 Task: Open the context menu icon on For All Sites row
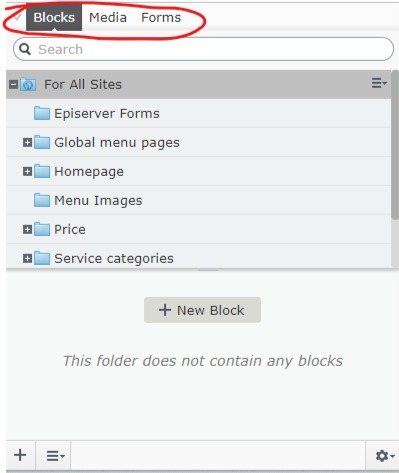coord(379,83)
